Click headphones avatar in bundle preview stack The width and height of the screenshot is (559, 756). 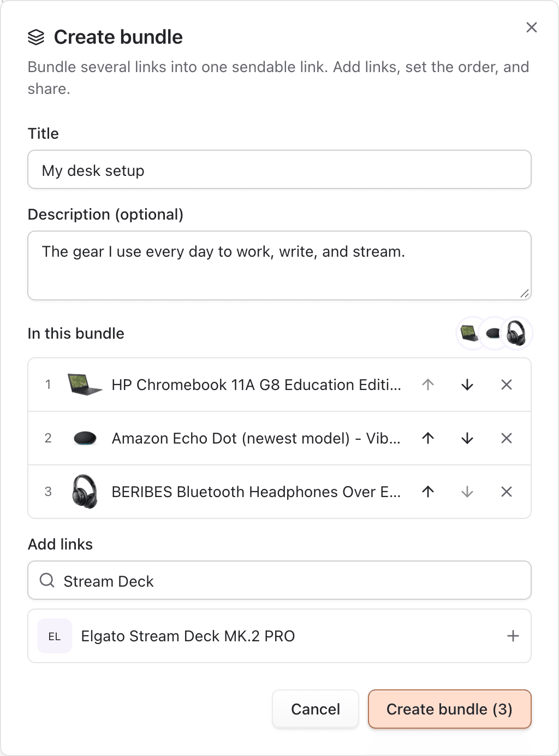516,333
